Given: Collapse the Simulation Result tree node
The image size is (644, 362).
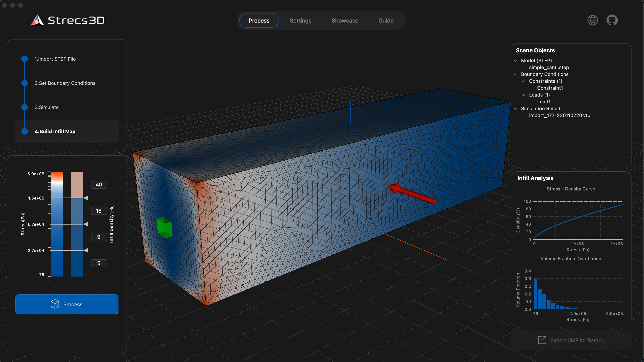Looking at the screenshot, I should click(516, 108).
